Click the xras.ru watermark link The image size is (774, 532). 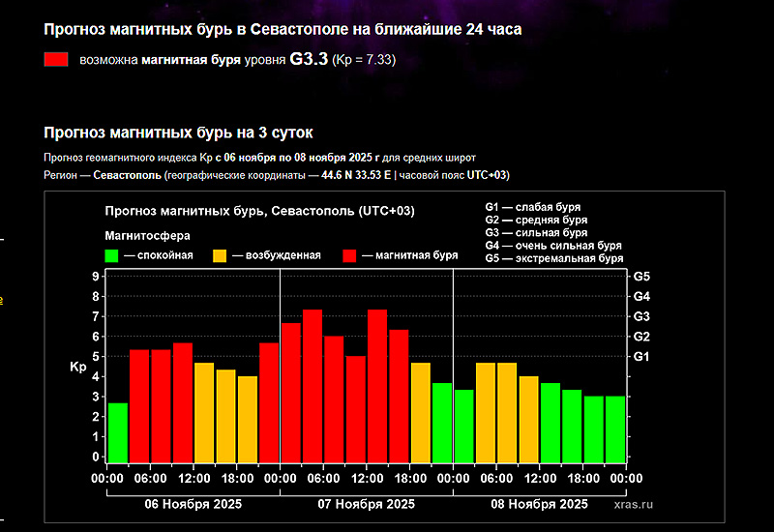634,504
